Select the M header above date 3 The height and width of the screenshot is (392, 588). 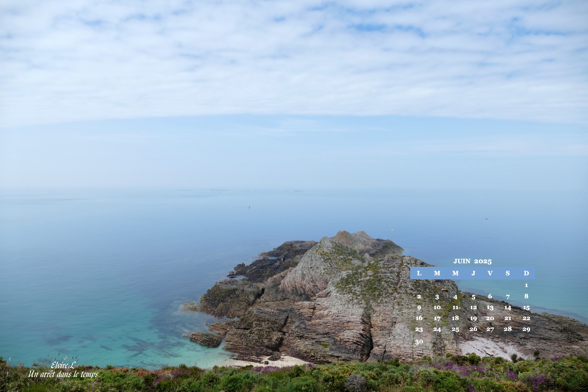[437, 273]
